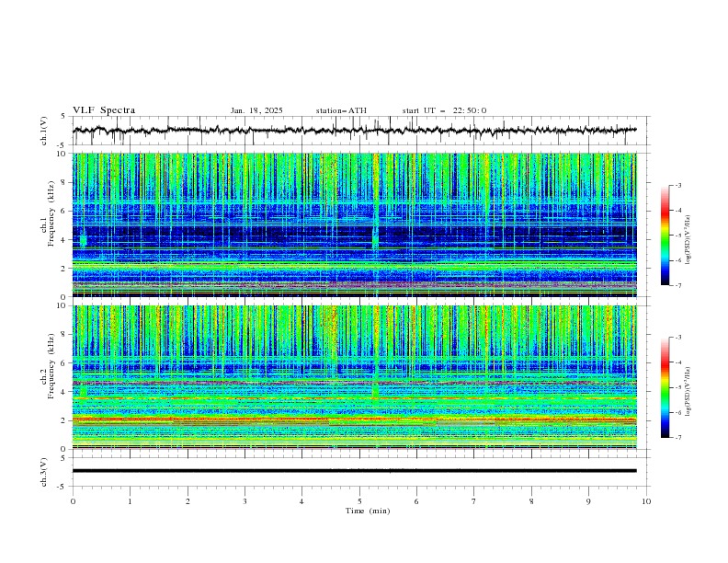Click the red 2 kHz band in ch.2 spectrogram
Screen dimensions: 728x563
[x=354, y=419]
